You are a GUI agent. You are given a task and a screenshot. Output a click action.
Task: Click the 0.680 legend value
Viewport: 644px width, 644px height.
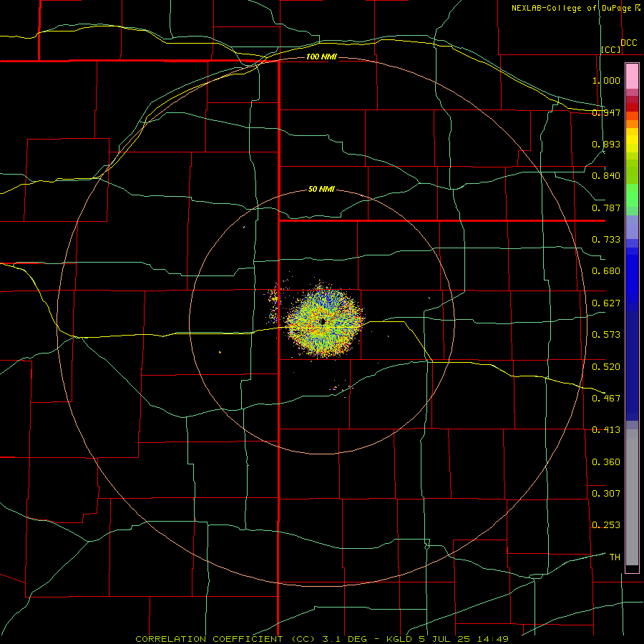pos(606,271)
